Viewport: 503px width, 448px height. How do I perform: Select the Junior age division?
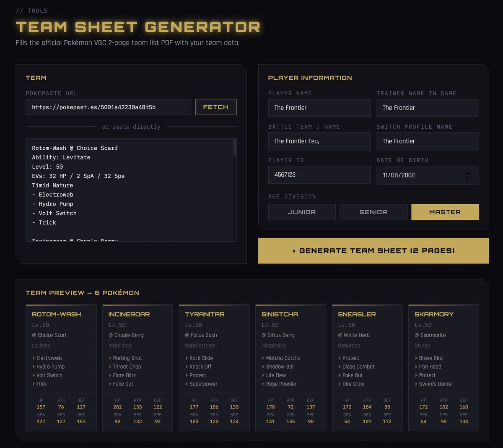302,212
